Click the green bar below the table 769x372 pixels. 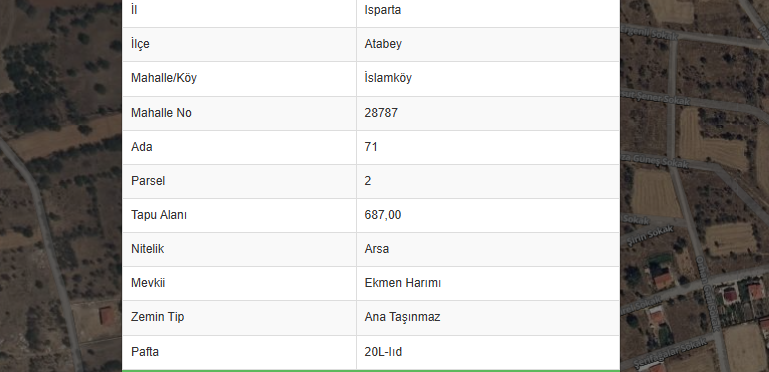pos(371,371)
